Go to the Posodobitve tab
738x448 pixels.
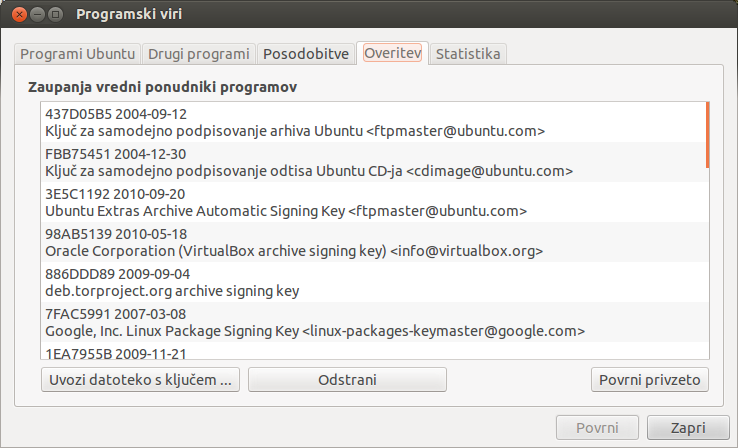306,54
